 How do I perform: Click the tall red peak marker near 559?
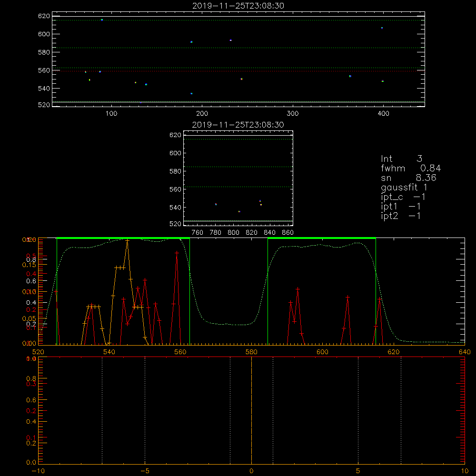[177, 253]
